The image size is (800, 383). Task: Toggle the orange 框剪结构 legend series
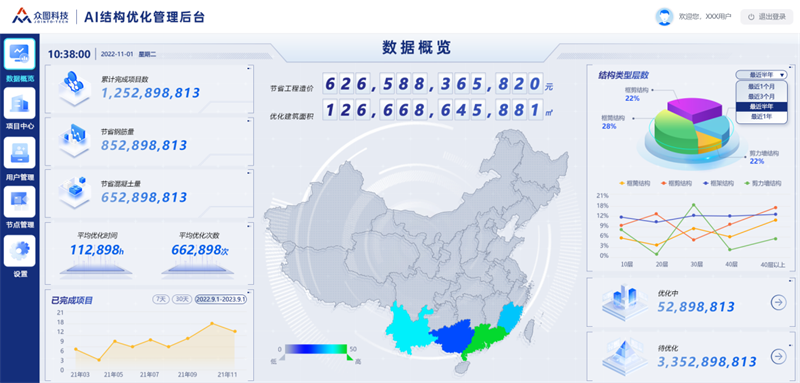point(676,183)
